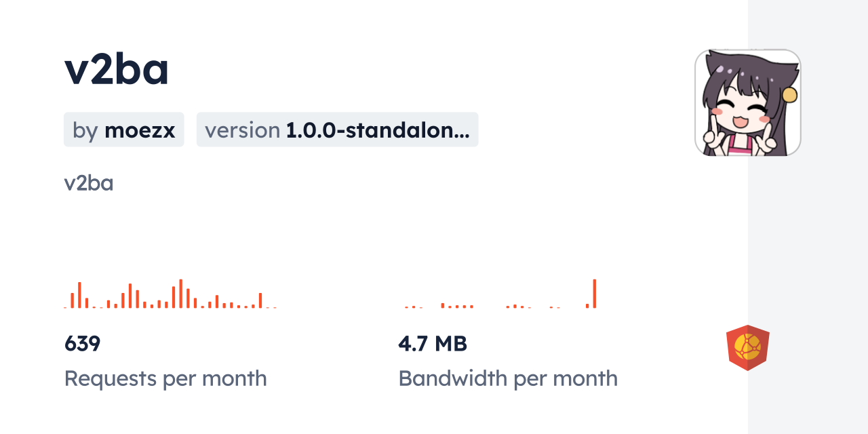Screen dimensions: 868x434
Task: Open the version 1.0.0-standalone dropdown
Action: pyautogui.click(x=337, y=130)
